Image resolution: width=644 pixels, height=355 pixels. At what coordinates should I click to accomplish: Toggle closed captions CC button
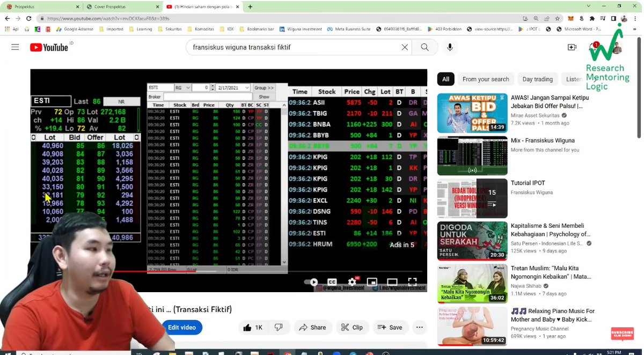(x=332, y=282)
